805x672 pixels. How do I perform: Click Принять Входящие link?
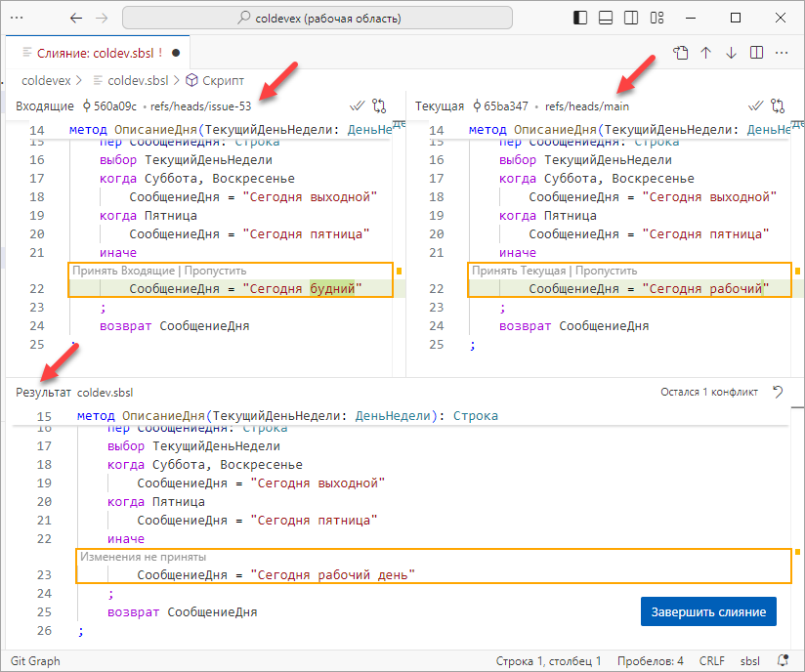pyautogui.click(x=124, y=271)
